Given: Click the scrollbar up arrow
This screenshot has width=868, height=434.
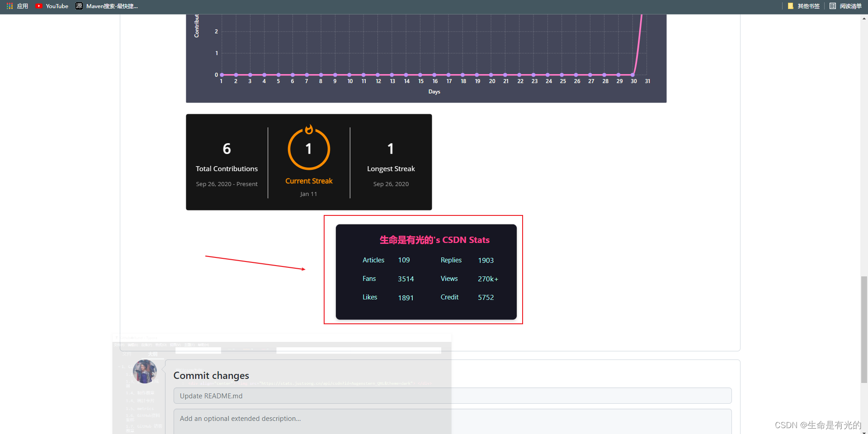Looking at the screenshot, I should tap(864, 19).
